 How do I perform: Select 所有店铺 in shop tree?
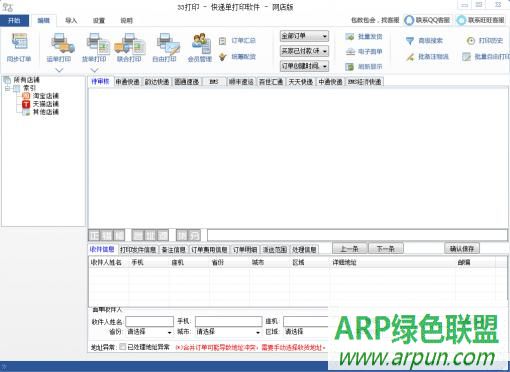coord(26,80)
